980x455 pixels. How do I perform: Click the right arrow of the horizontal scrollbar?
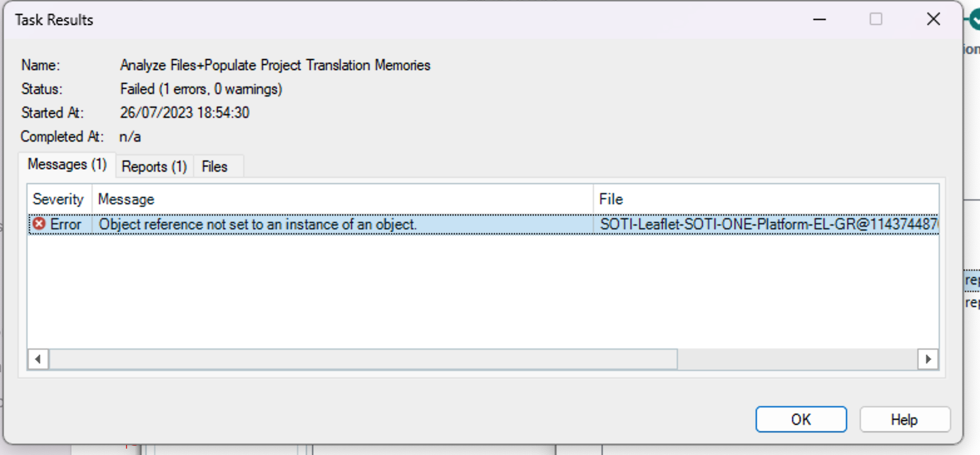click(x=928, y=360)
